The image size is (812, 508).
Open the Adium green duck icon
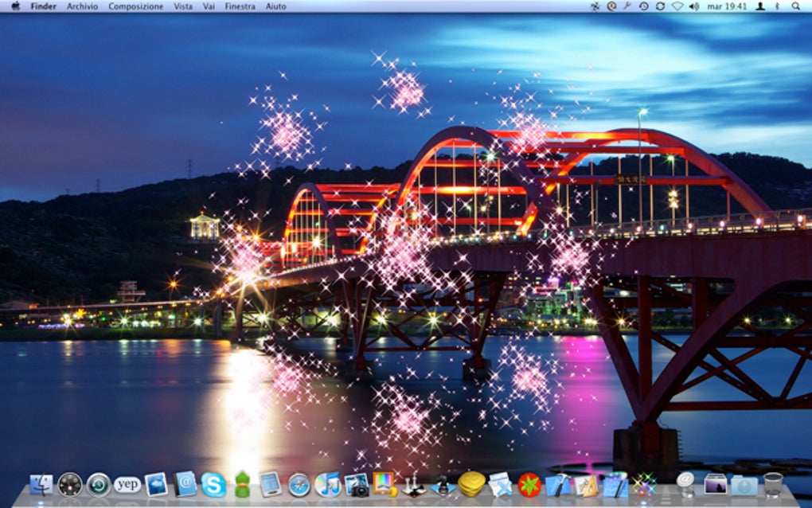click(242, 485)
